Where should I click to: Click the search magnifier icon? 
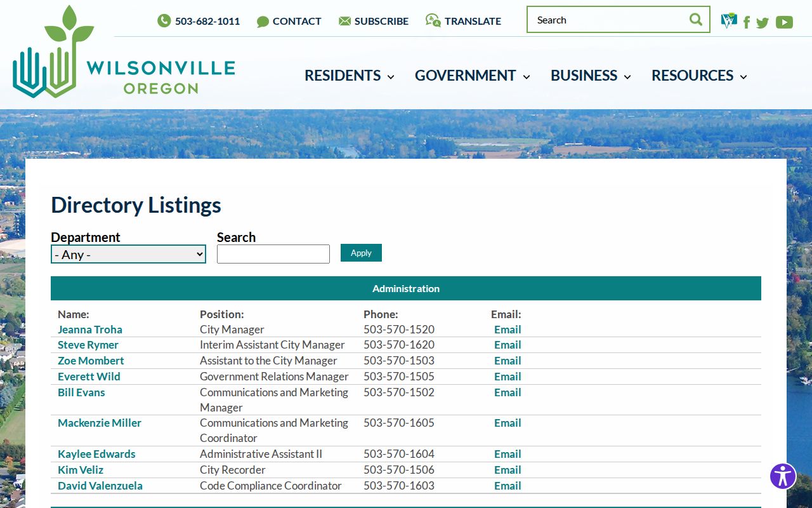(x=696, y=20)
